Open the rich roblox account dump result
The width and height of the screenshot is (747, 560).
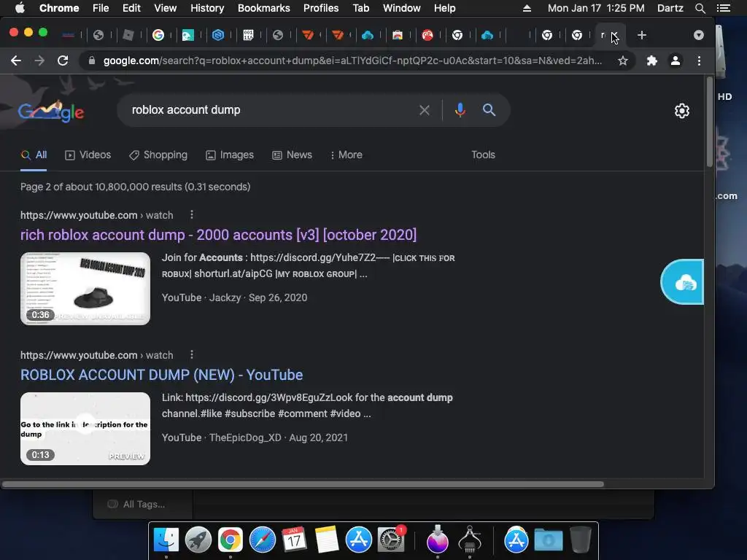[218, 235]
